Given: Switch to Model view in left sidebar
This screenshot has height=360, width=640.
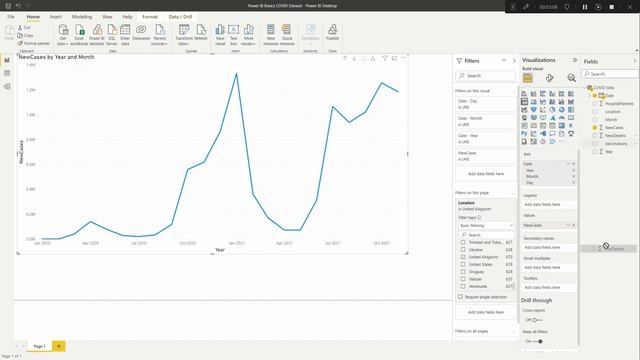Looking at the screenshot, I should point(7,87).
